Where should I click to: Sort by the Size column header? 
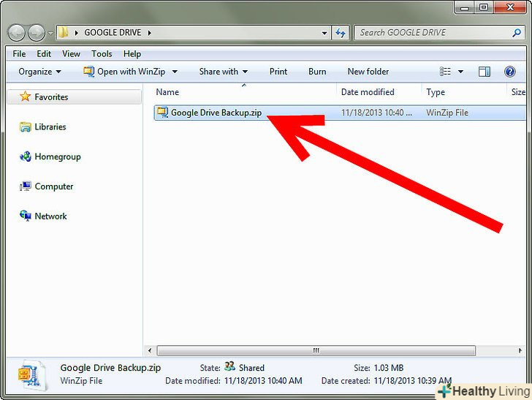pos(518,92)
